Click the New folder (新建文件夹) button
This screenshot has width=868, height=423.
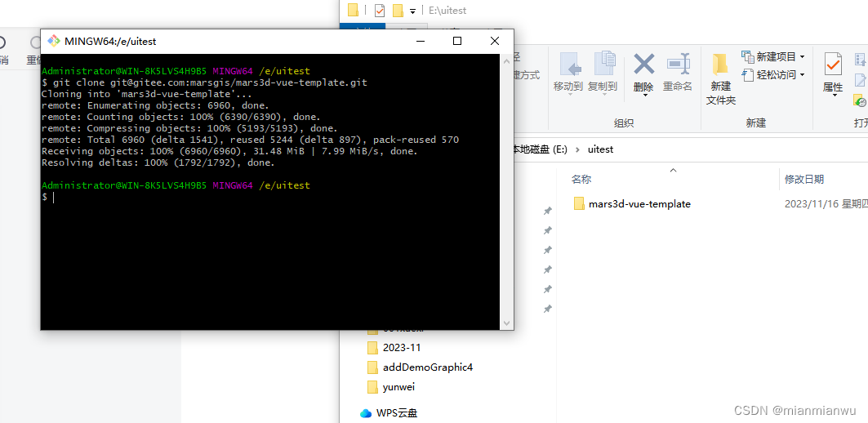tap(720, 79)
